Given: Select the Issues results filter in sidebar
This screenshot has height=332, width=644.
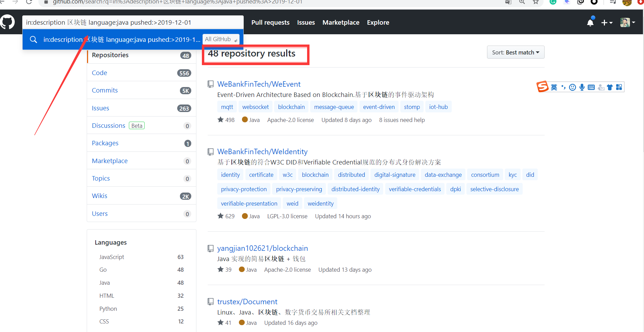Looking at the screenshot, I should tap(142, 108).
